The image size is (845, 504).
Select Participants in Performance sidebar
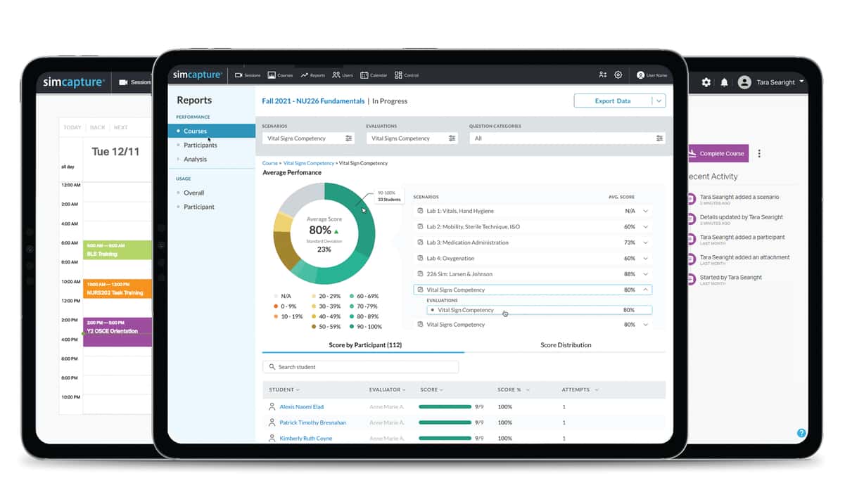[200, 145]
